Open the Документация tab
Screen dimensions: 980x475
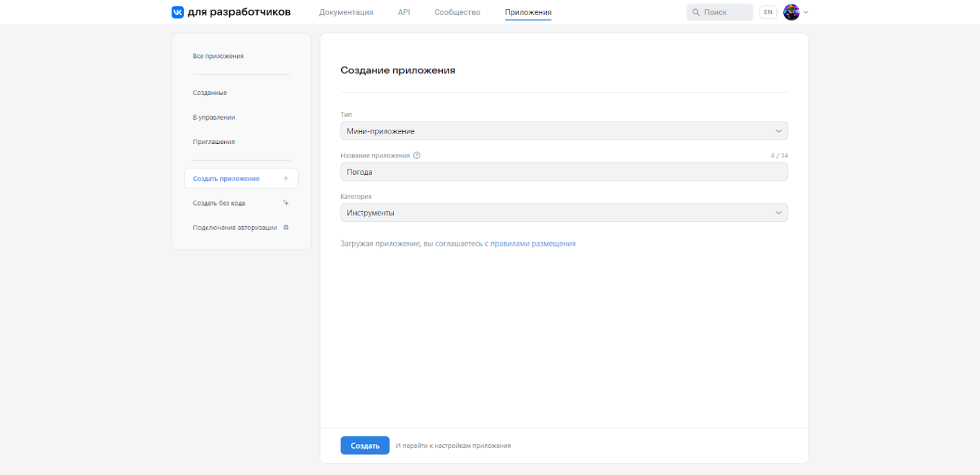tap(346, 12)
